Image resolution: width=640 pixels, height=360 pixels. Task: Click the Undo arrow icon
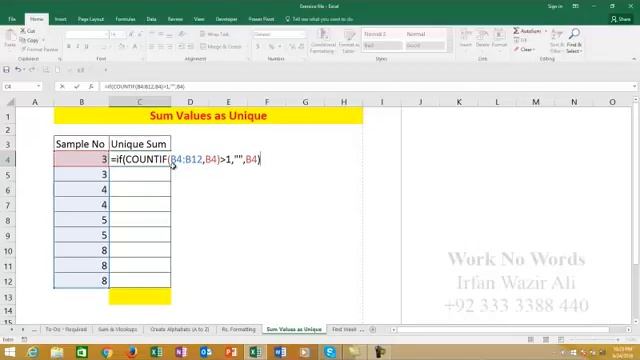point(18,70)
